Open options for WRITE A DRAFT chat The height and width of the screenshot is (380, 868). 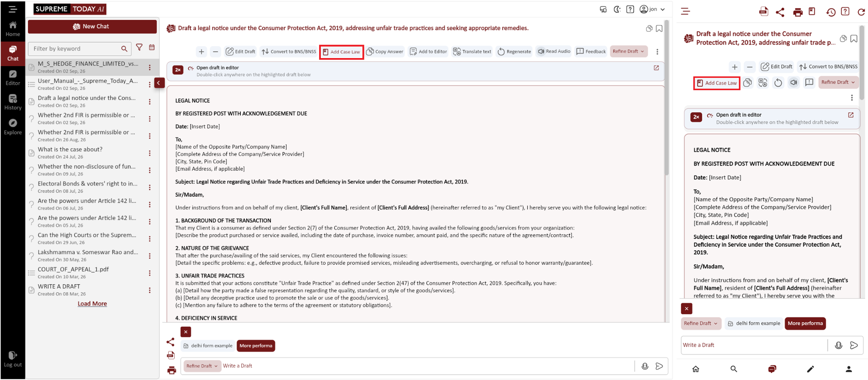tap(150, 290)
